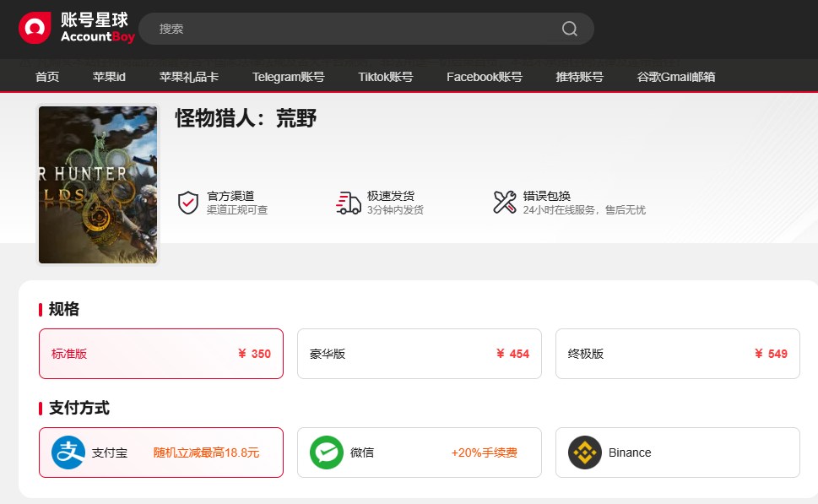Click the Monster Hunter game cover image
Viewport: 818px width, 504px height.
point(98,185)
